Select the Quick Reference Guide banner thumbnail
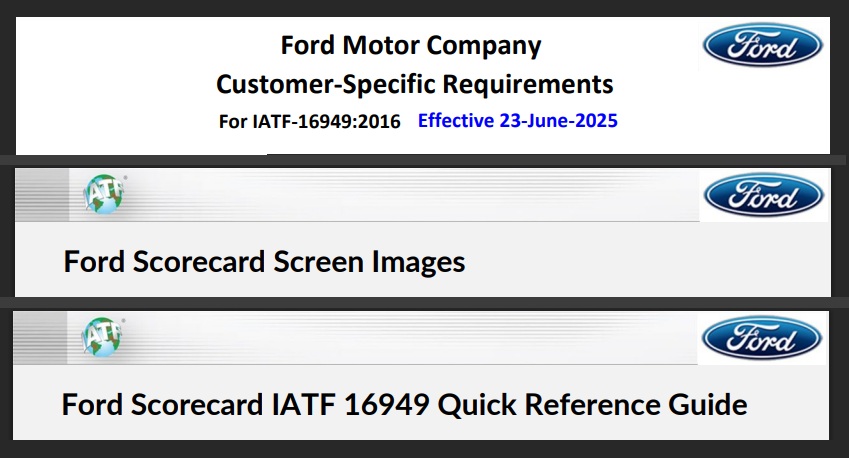Image resolution: width=849 pixels, height=458 pixels. click(421, 375)
